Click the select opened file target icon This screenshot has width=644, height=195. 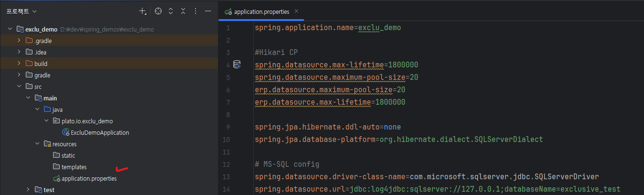[x=158, y=11]
